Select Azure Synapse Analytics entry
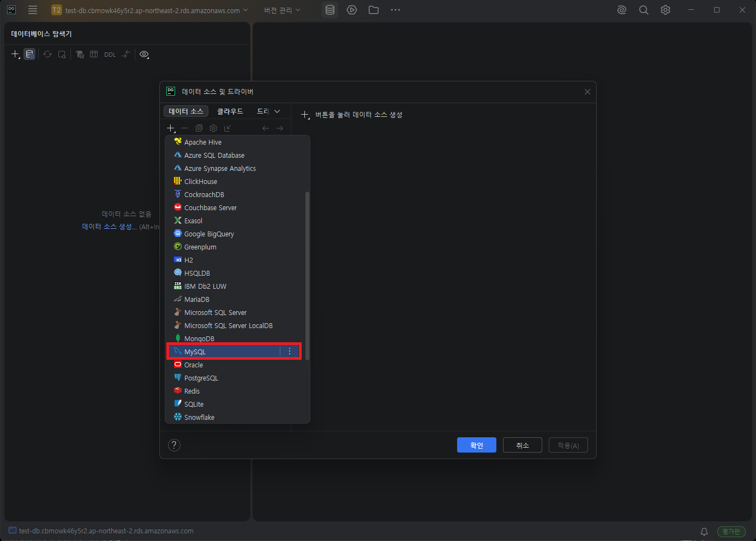This screenshot has width=756, height=541. 235,168
